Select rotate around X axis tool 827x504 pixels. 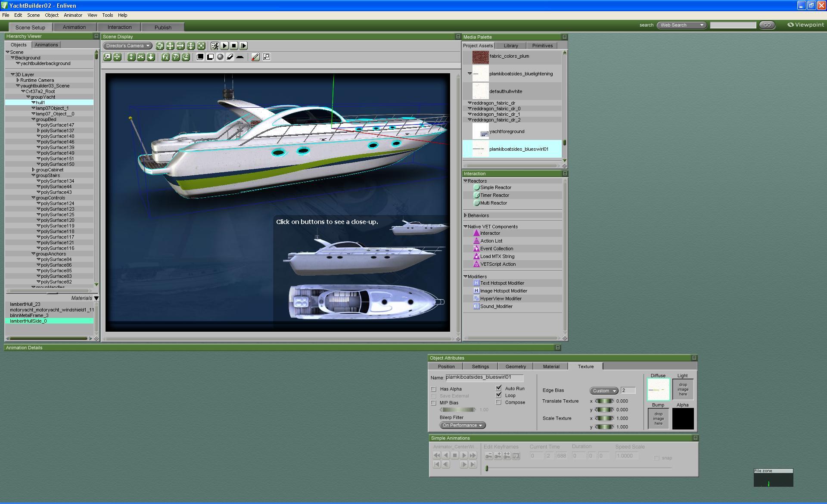point(165,57)
